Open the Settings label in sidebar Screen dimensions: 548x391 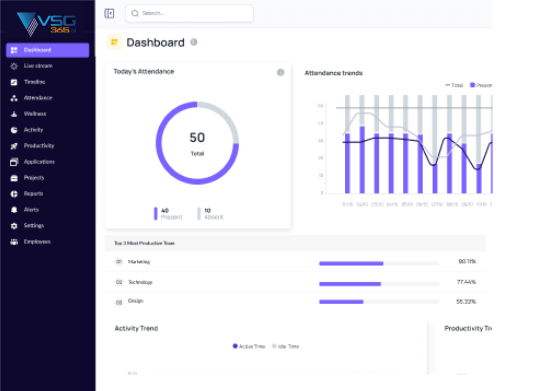pyautogui.click(x=34, y=226)
